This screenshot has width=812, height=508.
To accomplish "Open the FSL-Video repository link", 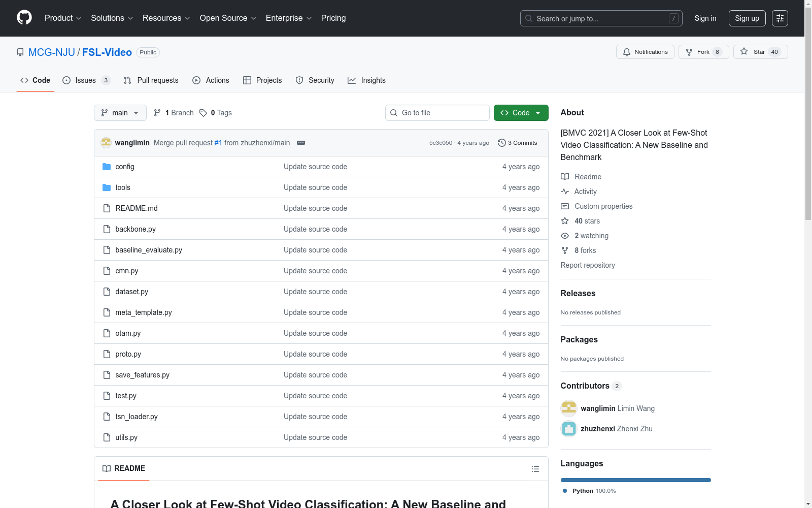I will click(x=107, y=52).
